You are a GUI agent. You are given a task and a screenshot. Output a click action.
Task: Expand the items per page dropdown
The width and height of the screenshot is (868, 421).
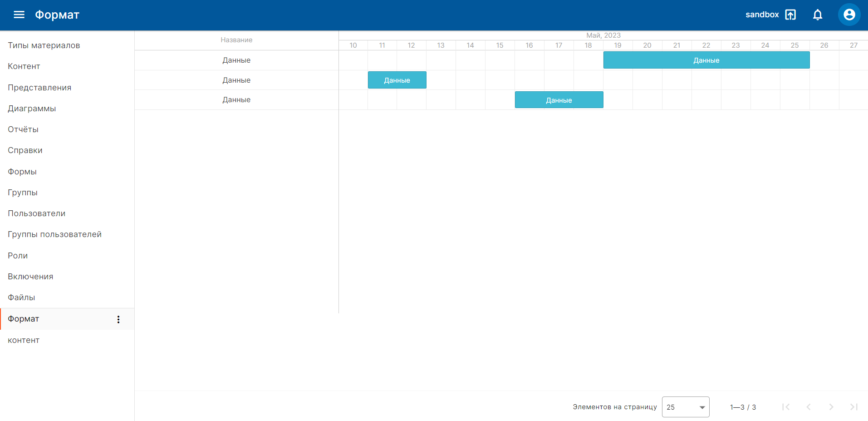pyautogui.click(x=685, y=407)
